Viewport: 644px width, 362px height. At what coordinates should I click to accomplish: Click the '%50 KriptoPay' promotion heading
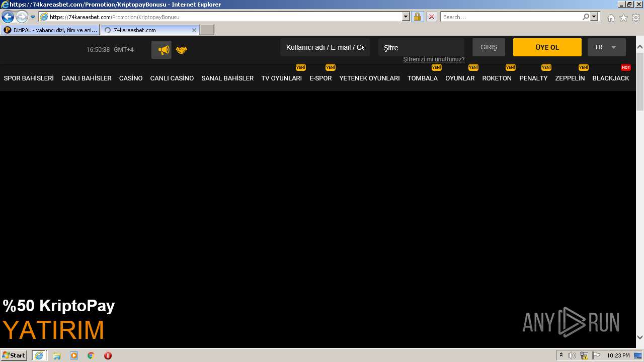coord(59,306)
